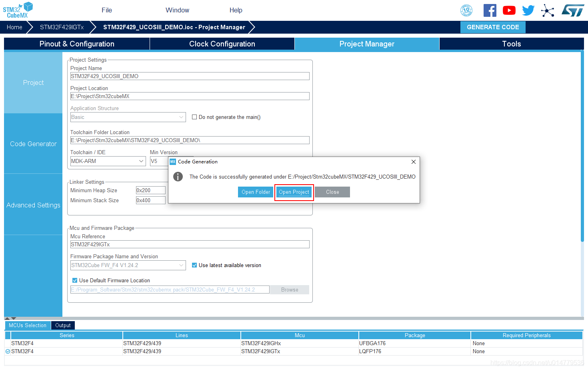Screen dimensions: 588x370
Task: Toggle Do not generate the main() checkbox
Action: pyautogui.click(x=194, y=117)
